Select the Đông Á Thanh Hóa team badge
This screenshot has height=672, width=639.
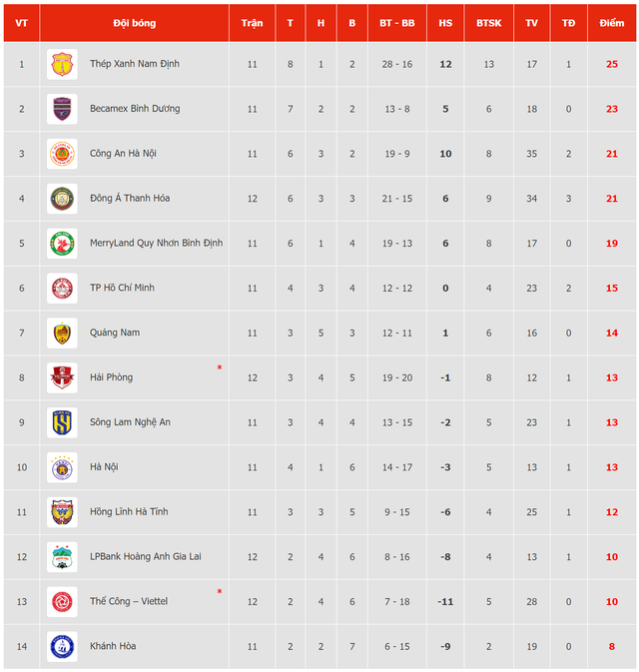[x=62, y=199]
